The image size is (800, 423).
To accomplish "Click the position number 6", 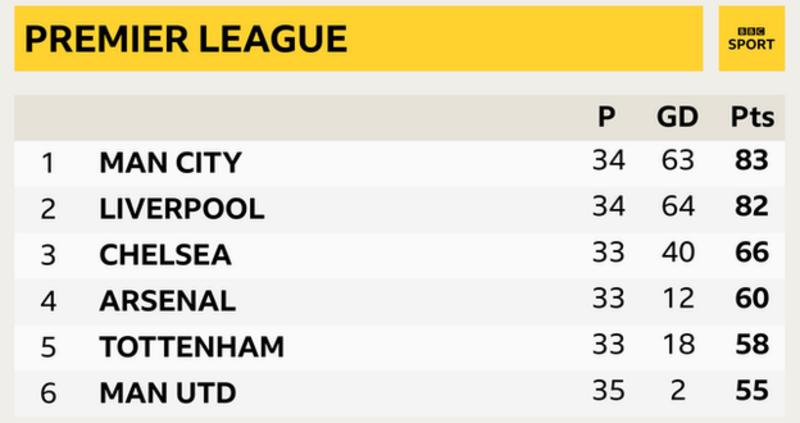I will click(48, 393).
